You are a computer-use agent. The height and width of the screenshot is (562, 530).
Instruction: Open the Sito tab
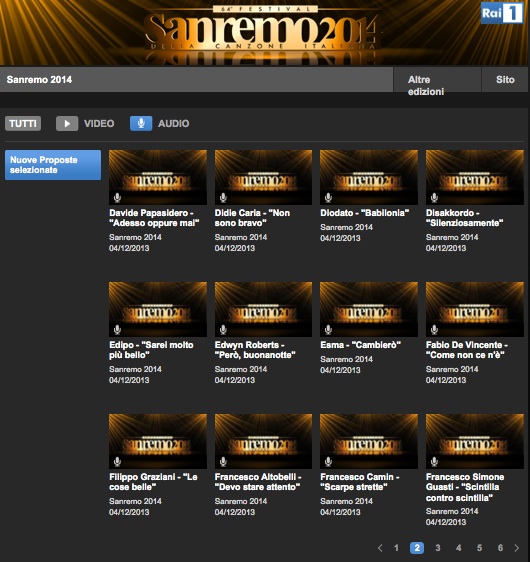[x=505, y=80]
